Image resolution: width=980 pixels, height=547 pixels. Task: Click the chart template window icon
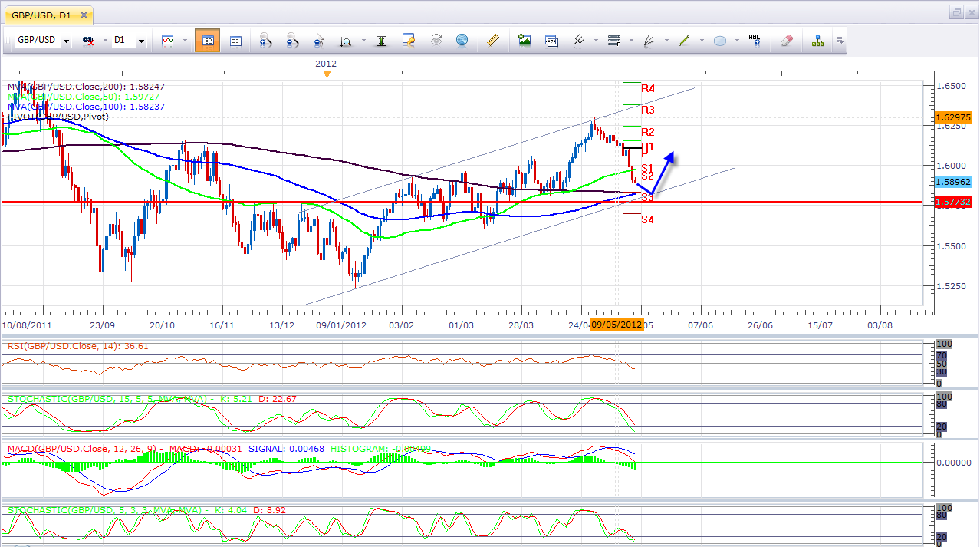pos(551,41)
